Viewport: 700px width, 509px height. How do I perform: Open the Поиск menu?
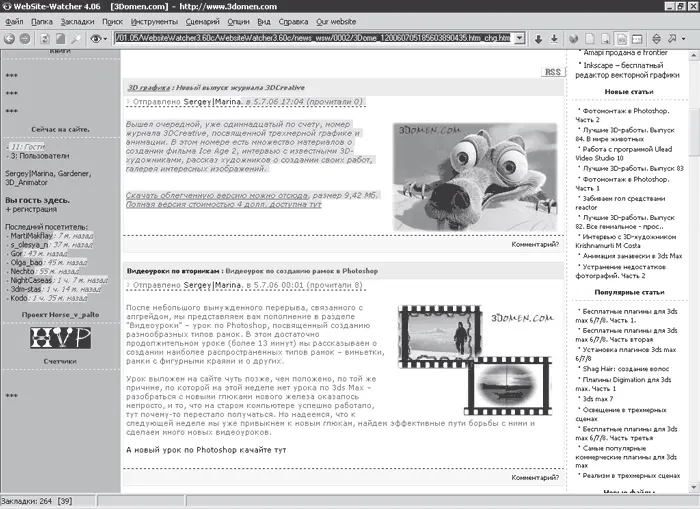[112, 21]
